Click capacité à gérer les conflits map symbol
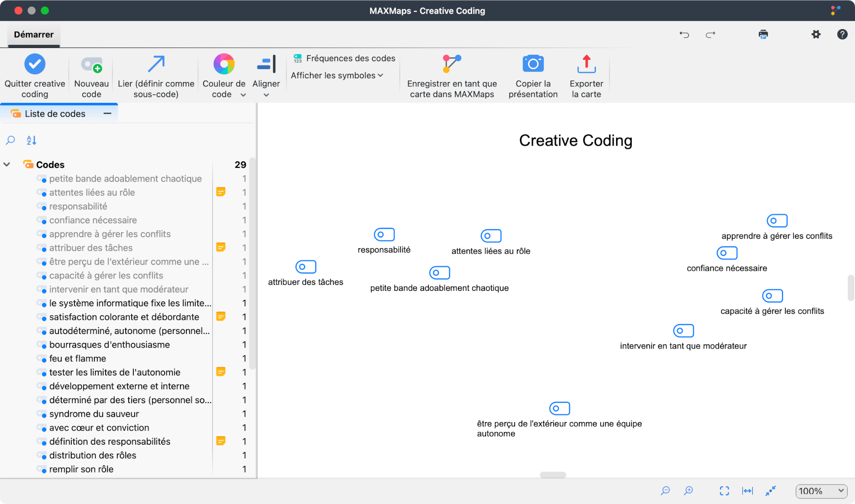Viewport: 855px width, 504px height. click(772, 296)
